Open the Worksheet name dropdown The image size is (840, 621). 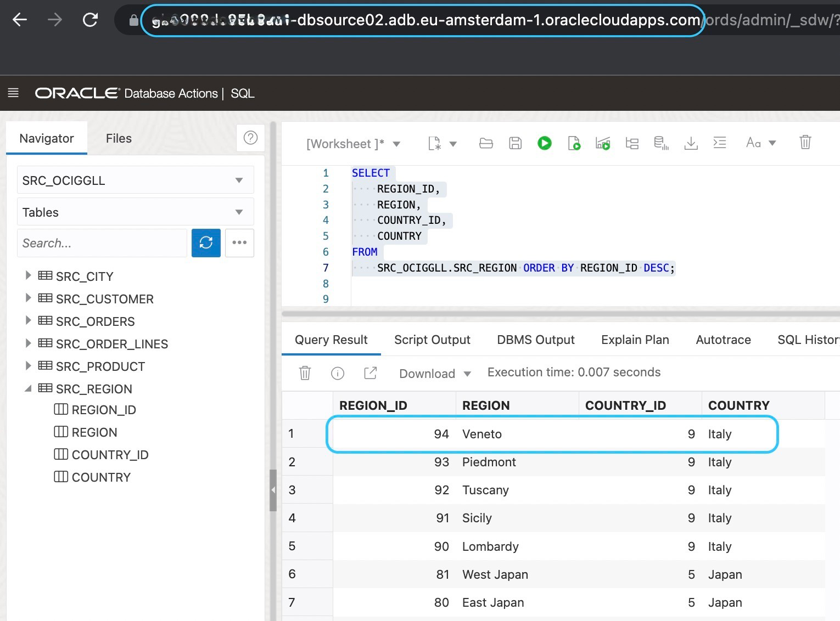coord(396,144)
